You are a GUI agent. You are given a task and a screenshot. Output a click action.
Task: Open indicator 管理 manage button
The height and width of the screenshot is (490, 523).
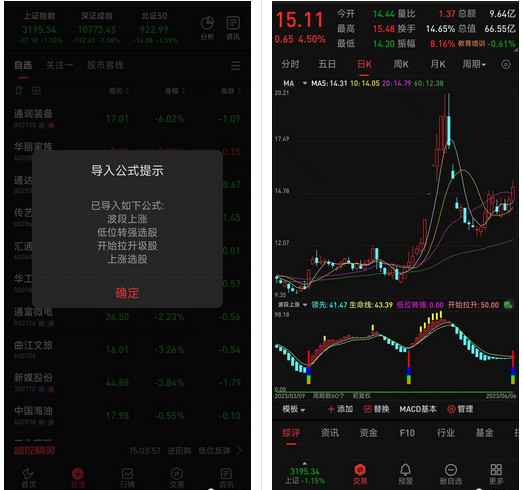(460, 409)
